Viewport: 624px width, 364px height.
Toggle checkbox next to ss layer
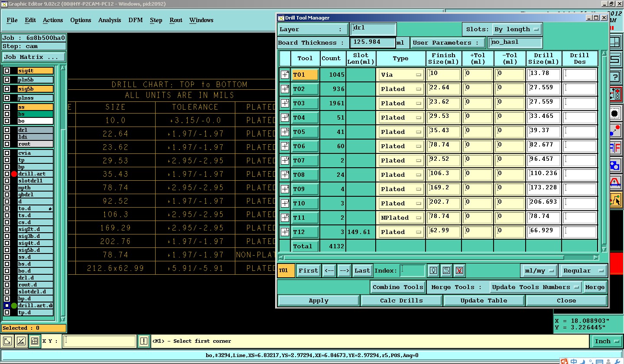7,107
